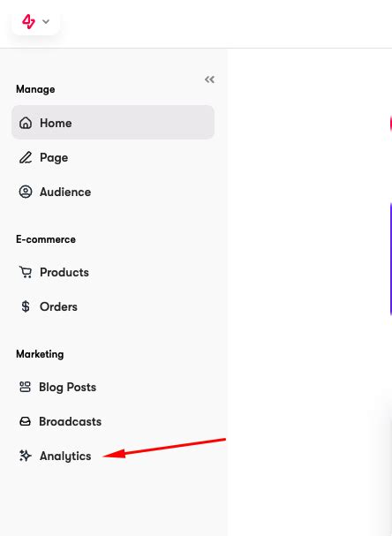The image size is (392, 536).
Task: Click the red logo in header
Action: 28,21
